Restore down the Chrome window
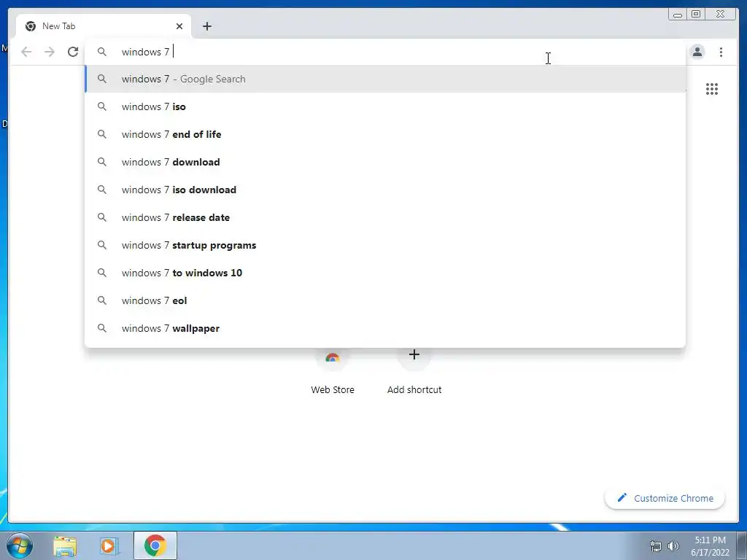Screen dimensions: 747x560 click(695, 15)
